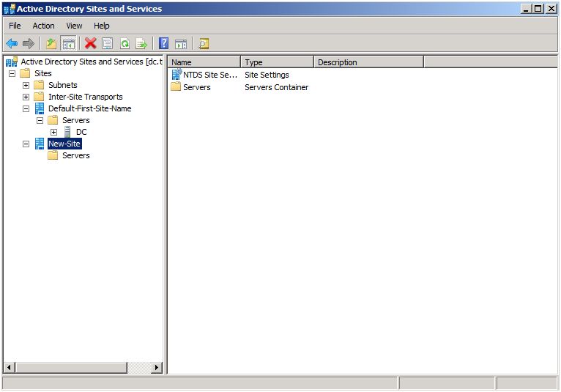Open the File menu

point(15,26)
